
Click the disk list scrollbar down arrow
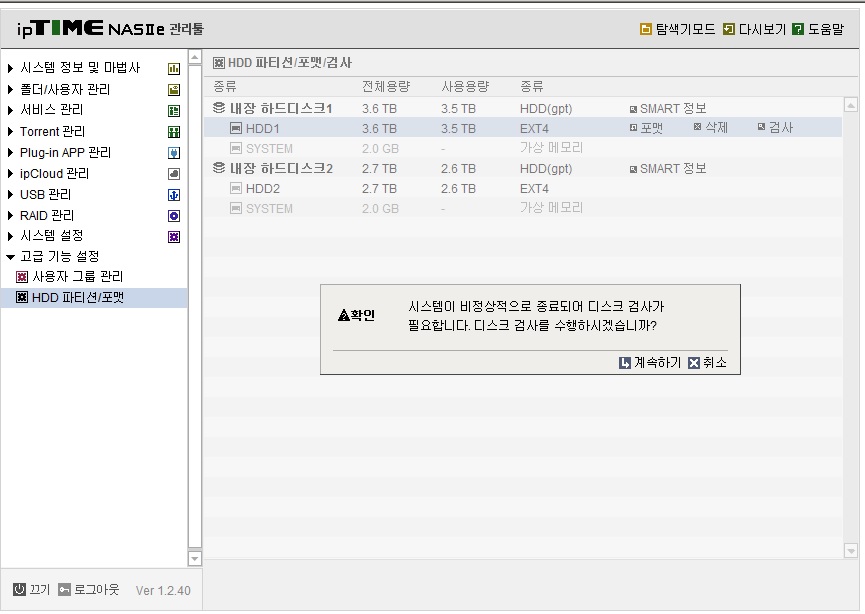[851, 551]
